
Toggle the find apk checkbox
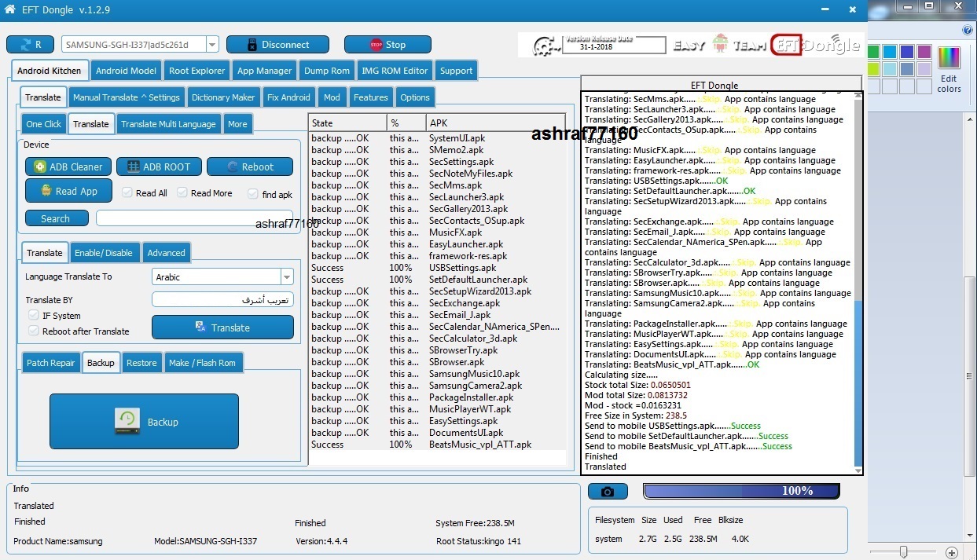click(x=252, y=194)
